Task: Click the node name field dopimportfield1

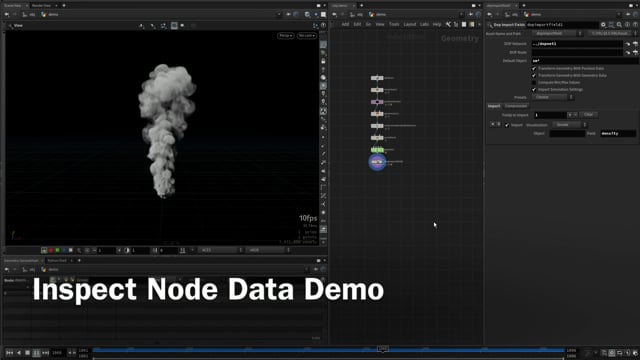Action: click(562, 25)
